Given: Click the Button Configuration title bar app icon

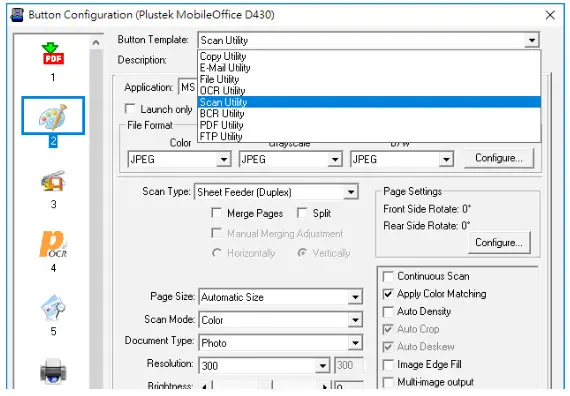Looking at the screenshot, I should [17, 15].
